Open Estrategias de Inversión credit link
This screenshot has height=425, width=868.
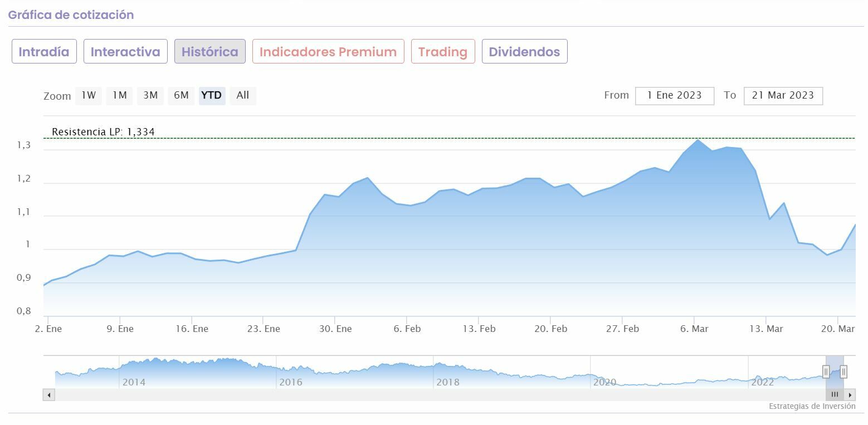tap(812, 406)
